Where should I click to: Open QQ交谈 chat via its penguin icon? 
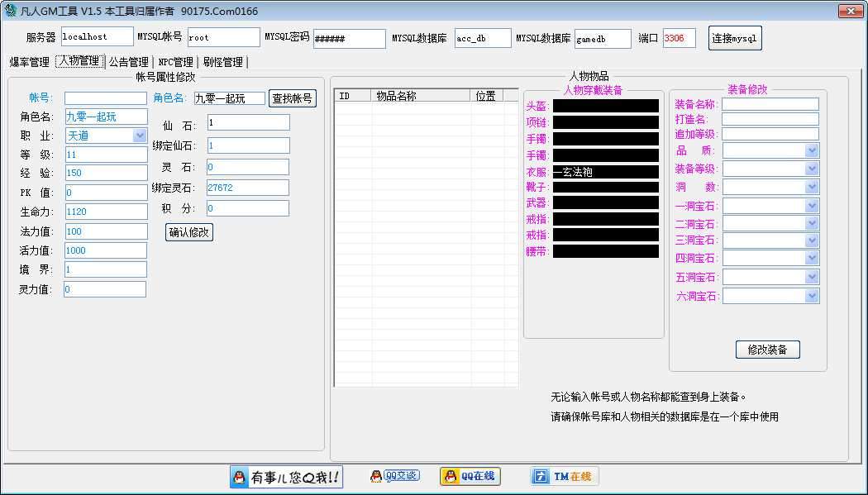[376, 476]
